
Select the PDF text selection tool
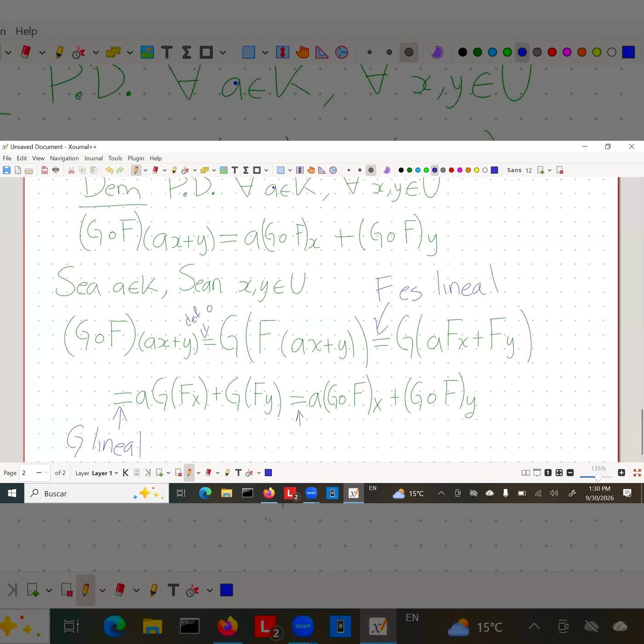pyautogui.click(x=205, y=170)
